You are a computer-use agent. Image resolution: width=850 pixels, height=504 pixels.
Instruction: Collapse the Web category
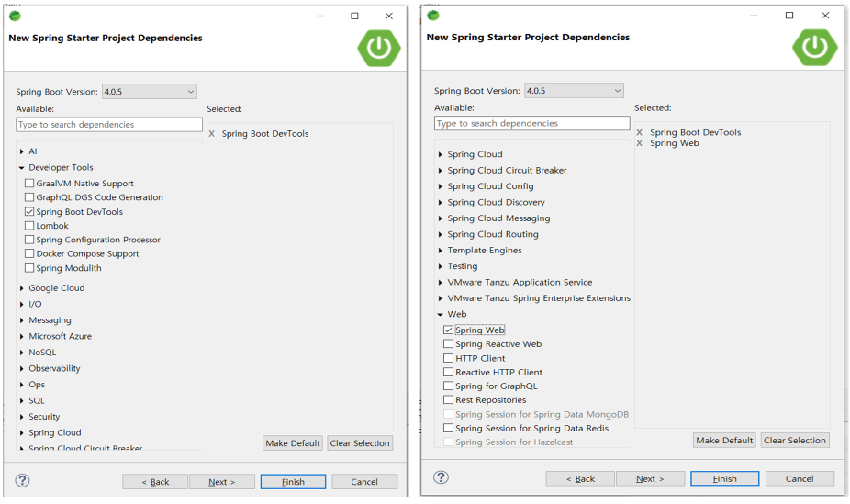click(x=441, y=314)
